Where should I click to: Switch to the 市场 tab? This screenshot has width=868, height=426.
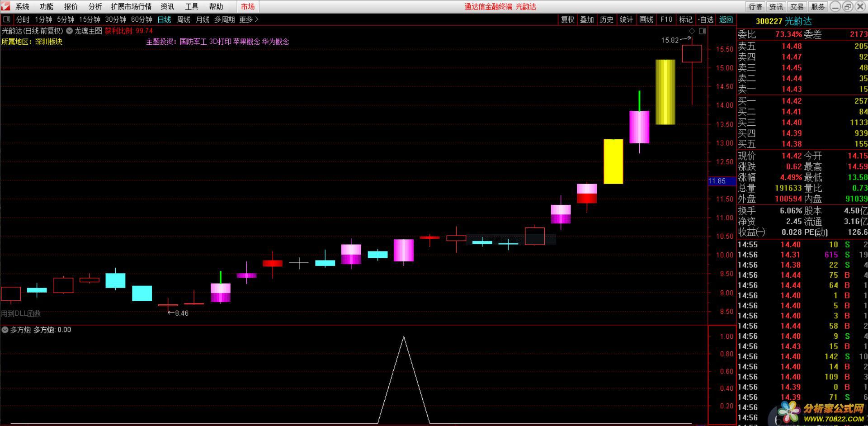248,6
